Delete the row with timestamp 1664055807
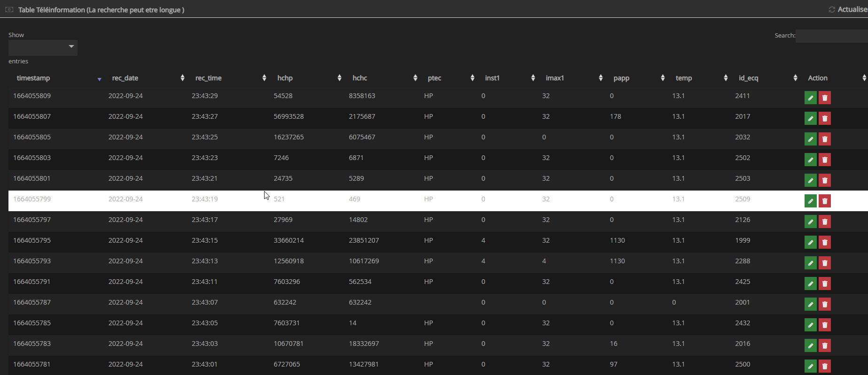 (825, 118)
